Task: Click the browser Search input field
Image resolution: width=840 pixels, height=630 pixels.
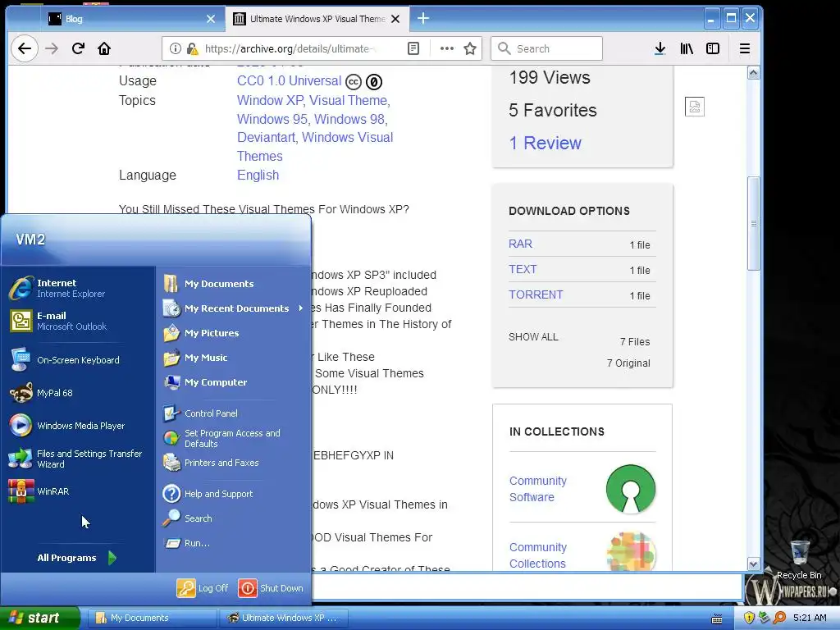Action: pos(547,48)
